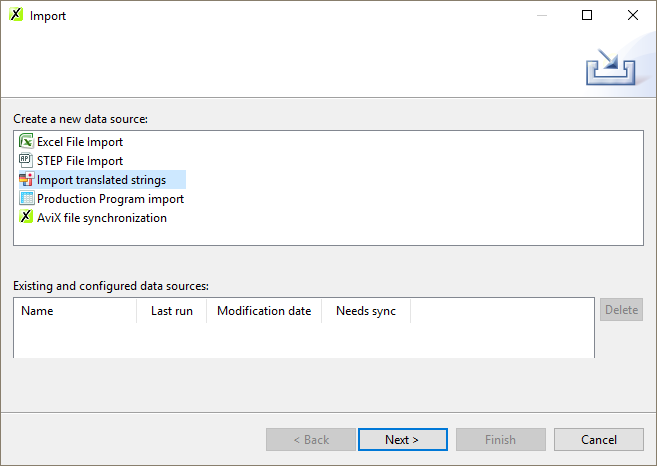The width and height of the screenshot is (657, 466).
Task: Select the Production Program import text label
Action: (x=110, y=199)
